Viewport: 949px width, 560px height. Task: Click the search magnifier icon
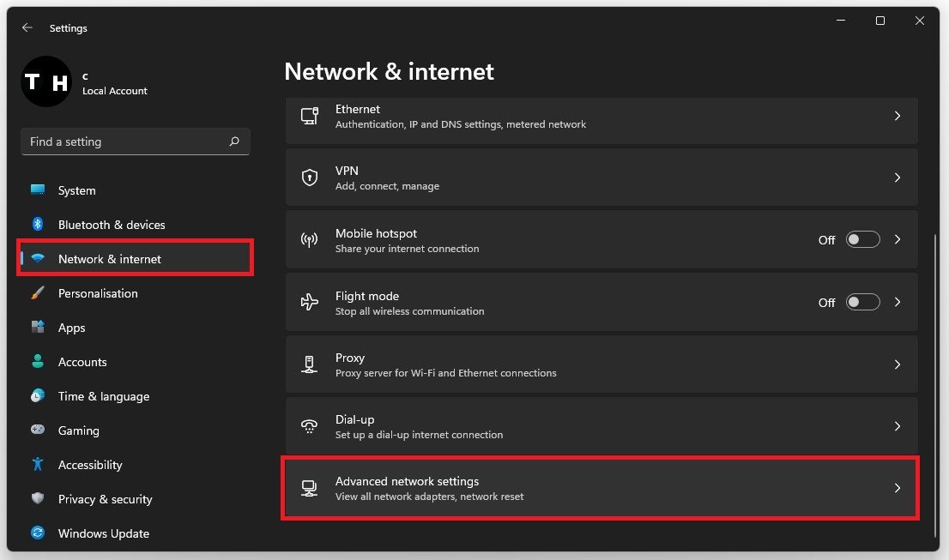(234, 142)
